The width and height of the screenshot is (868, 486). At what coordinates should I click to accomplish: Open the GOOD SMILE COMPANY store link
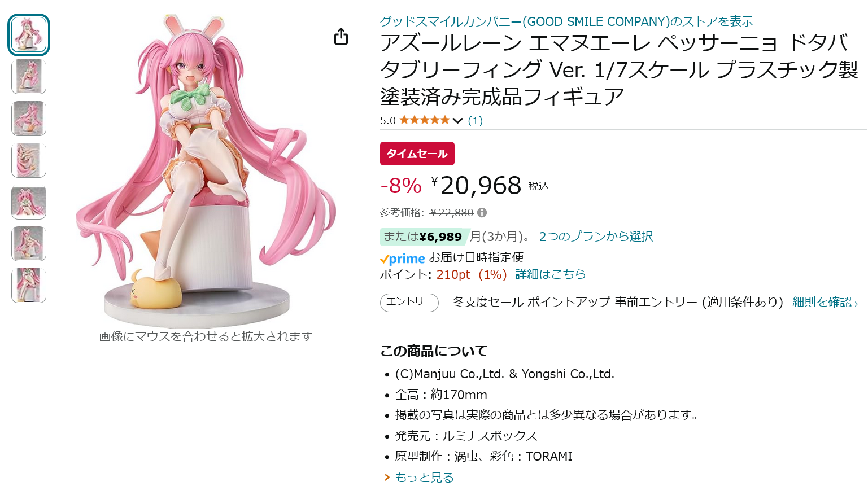click(x=566, y=21)
